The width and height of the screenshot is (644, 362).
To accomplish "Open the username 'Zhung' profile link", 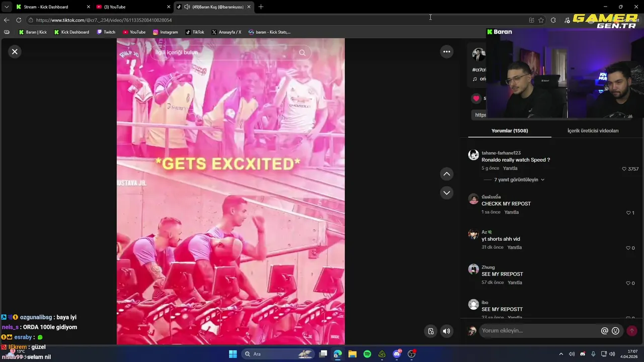I will (x=488, y=267).
